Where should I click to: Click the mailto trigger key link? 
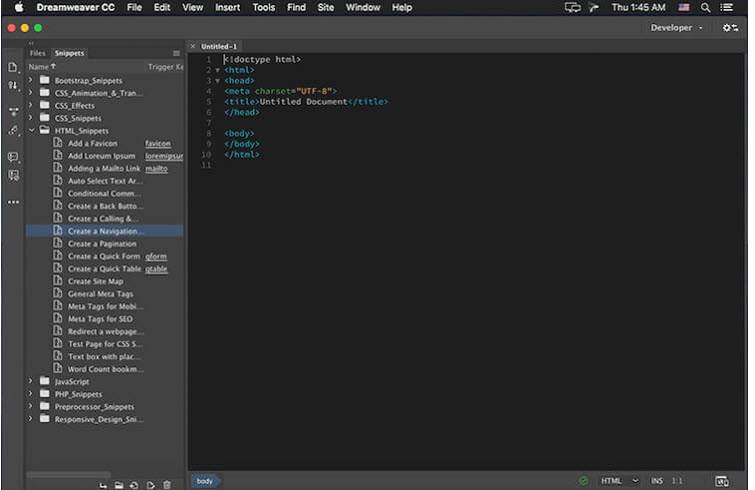click(x=156, y=168)
